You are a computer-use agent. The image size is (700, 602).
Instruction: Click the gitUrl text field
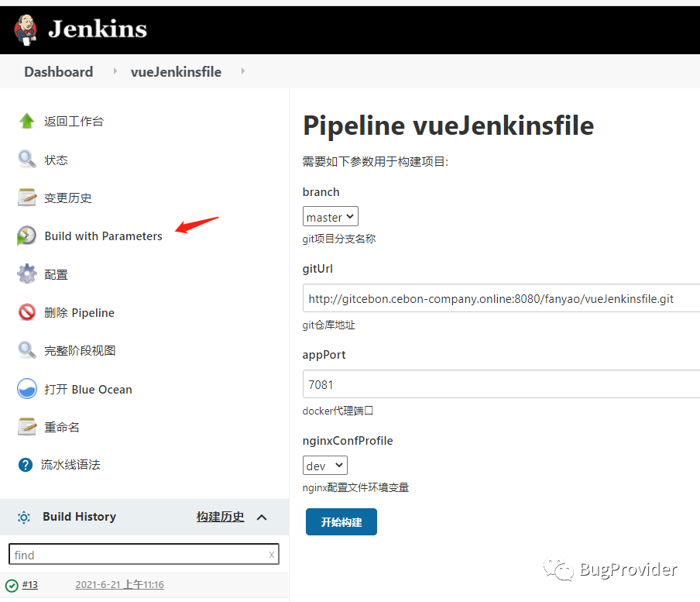tap(501, 298)
